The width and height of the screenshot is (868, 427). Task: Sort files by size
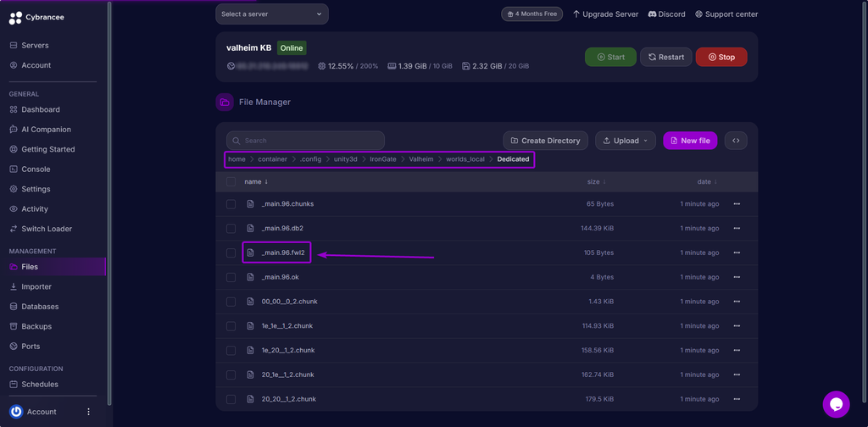click(x=596, y=181)
